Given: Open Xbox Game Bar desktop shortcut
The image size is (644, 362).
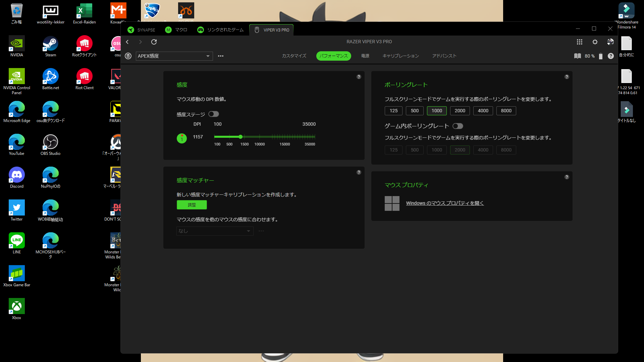Looking at the screenshot, I should (x=17, y=277).
